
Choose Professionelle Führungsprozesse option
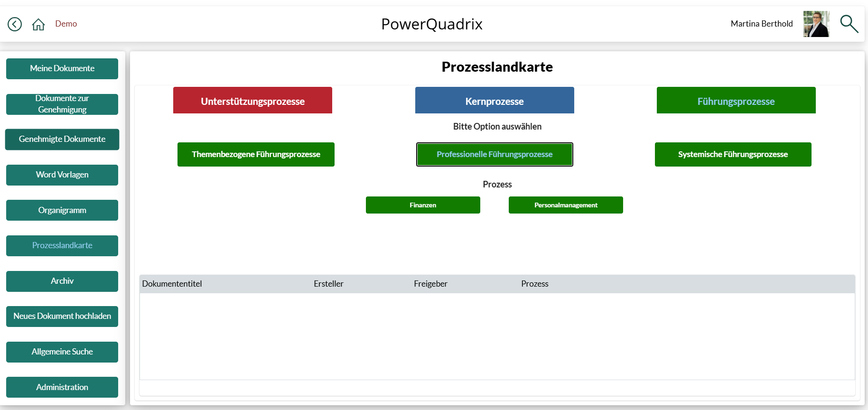coord(495,155)
